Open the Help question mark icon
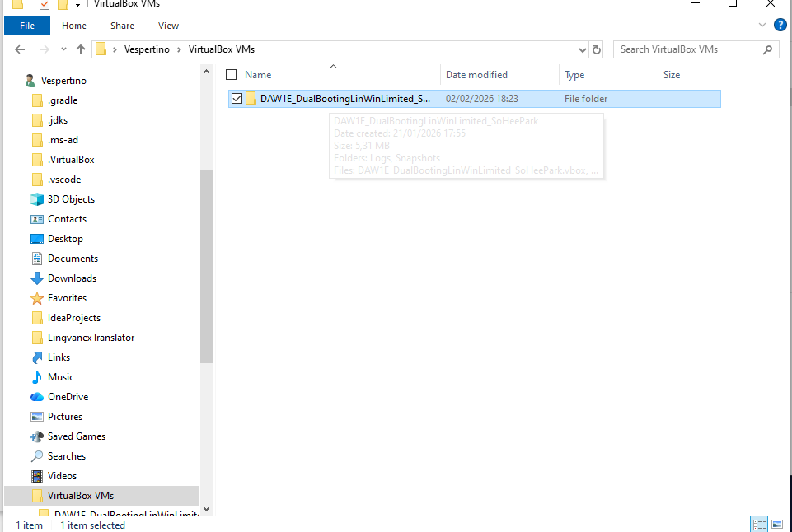 [780, 25]
